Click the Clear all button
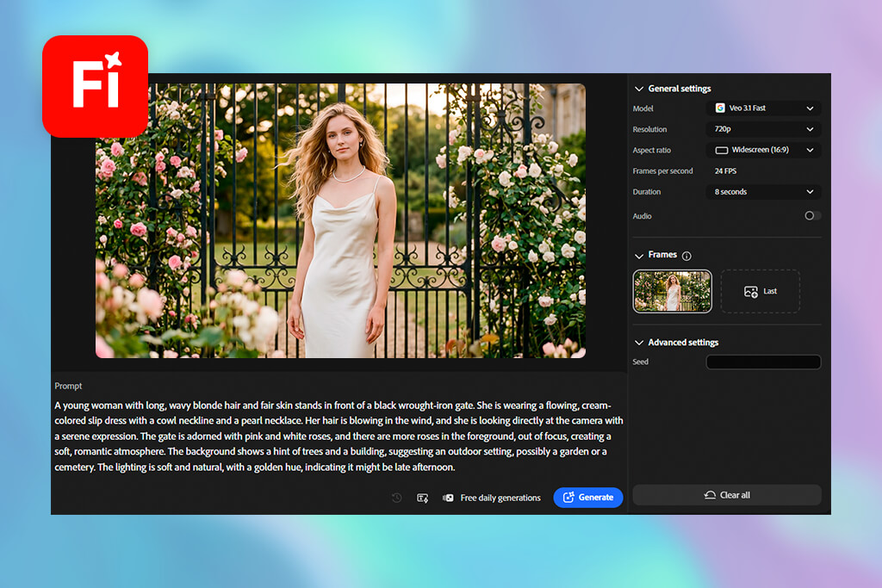The image size is (882, 588). pos(727,495)
